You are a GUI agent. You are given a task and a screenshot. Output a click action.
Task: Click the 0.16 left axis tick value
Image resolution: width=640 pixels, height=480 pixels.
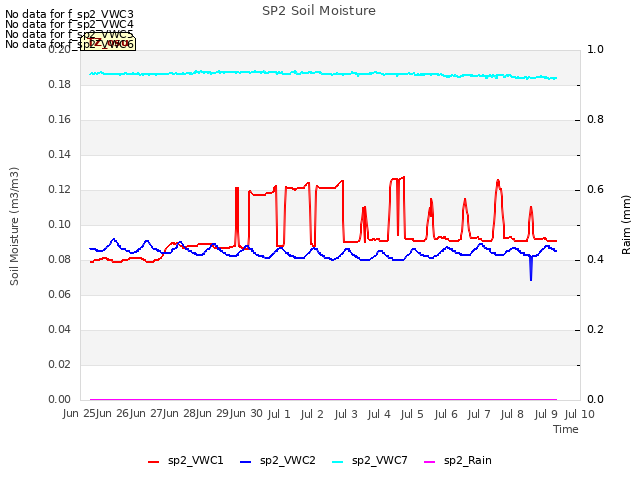click(60, 120)
